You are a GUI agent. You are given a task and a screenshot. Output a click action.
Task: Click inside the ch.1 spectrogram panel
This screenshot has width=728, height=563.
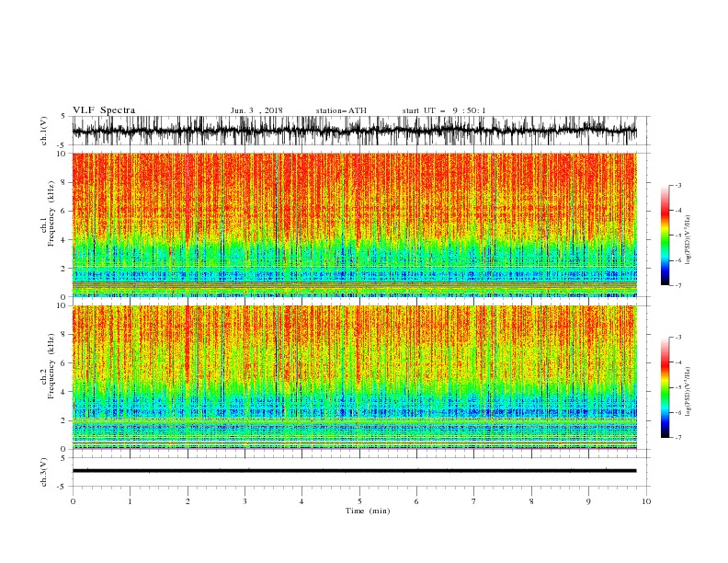coord(354,224)
